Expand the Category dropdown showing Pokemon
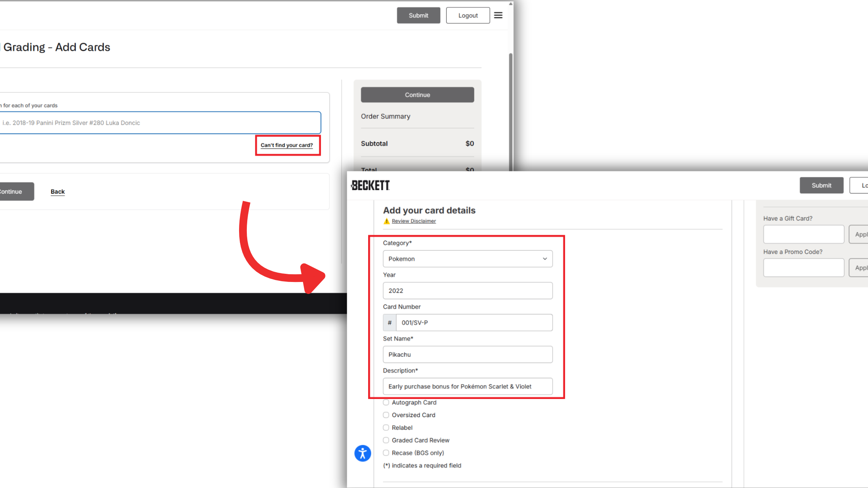This screenshot has height=488, width=868. pos(468,259)
